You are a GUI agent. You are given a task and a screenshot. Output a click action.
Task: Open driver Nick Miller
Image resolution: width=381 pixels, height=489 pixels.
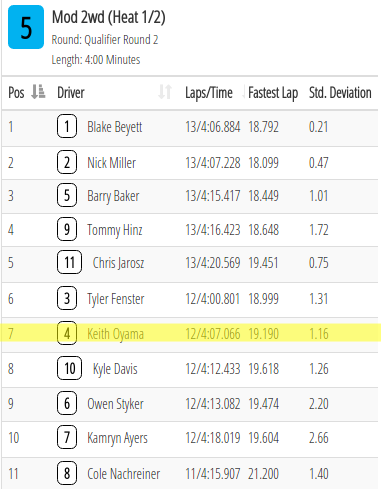point(111,163)
